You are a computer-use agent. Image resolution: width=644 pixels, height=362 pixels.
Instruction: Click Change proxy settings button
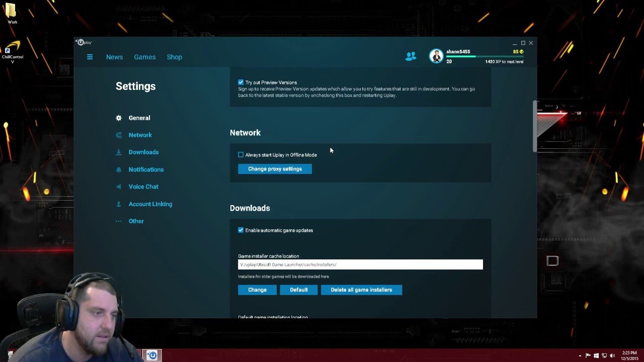[x=275, y=169]
